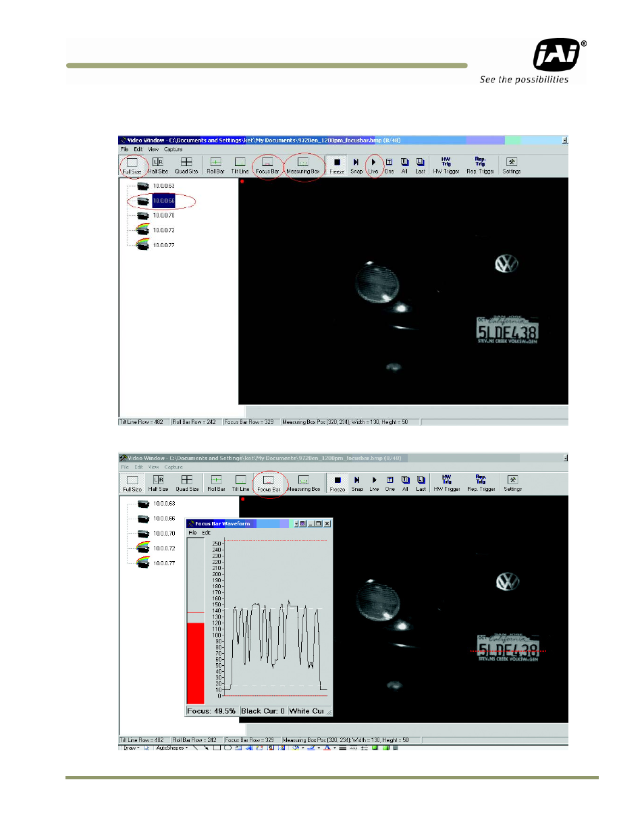
Task: Click Focus Bar icon in lower Video Window
Action: click(269, 484)
